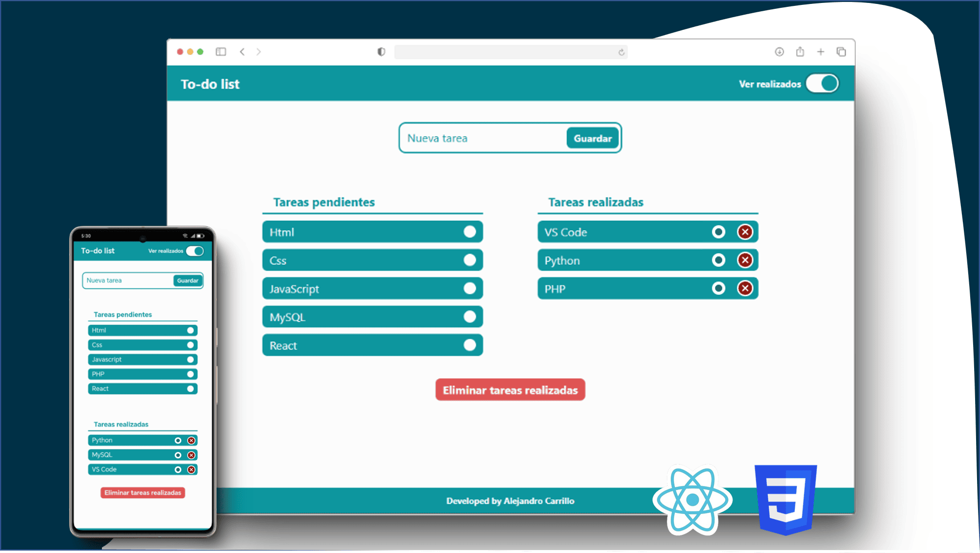This screenshot has width=980, height=553.
Task: Click the browser share icon
Action: 800,51
